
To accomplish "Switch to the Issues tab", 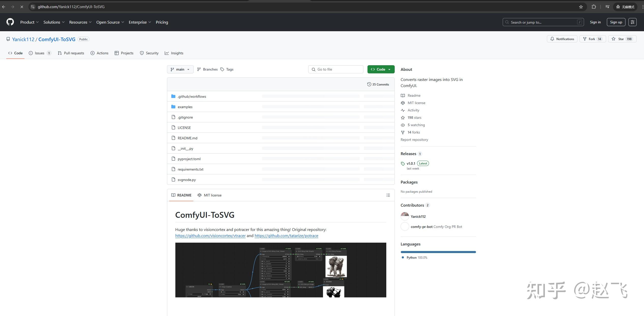I will pos(40,53).
